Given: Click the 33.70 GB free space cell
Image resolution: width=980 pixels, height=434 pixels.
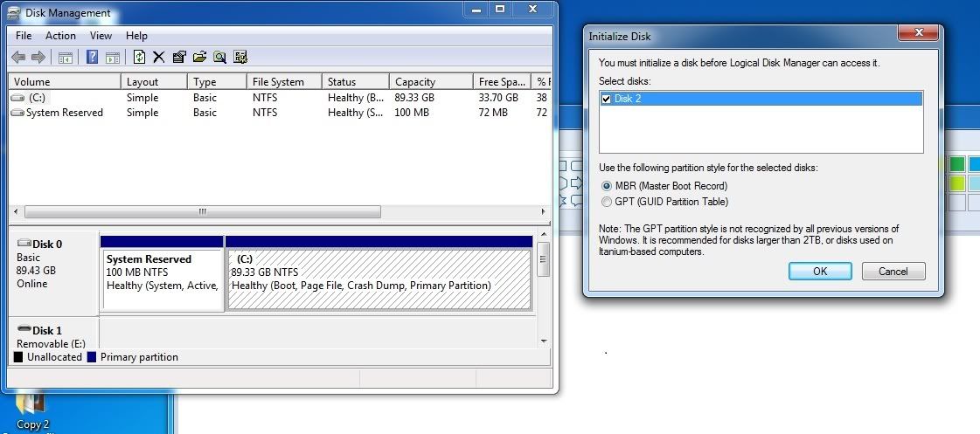Looking at the screenshot, I should 498,98.
